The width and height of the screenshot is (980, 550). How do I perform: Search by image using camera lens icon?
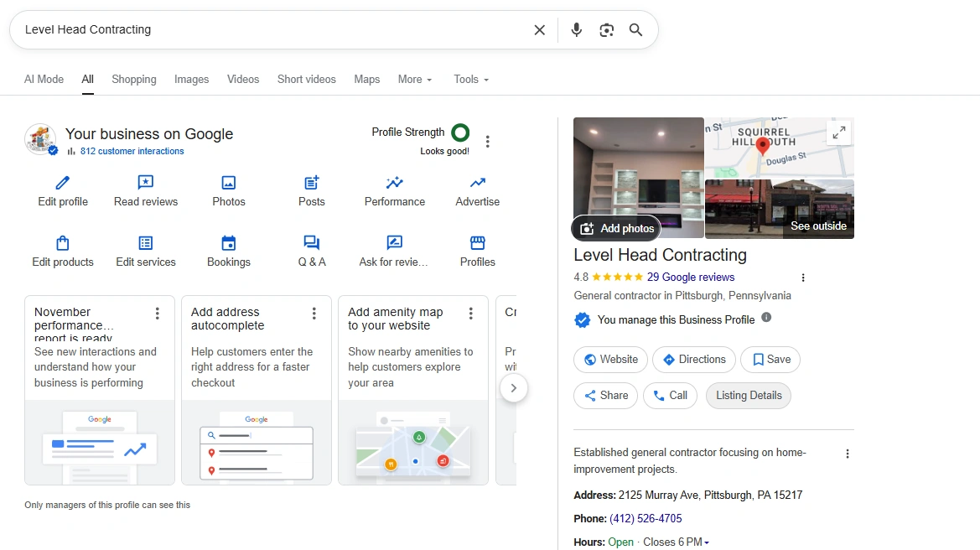(x=606, y=30)
